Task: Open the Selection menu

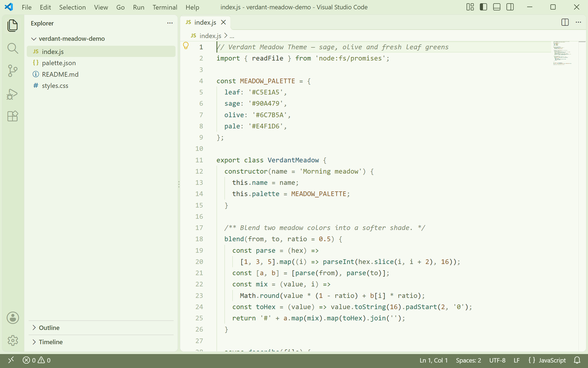Action: tap(72, 7)
